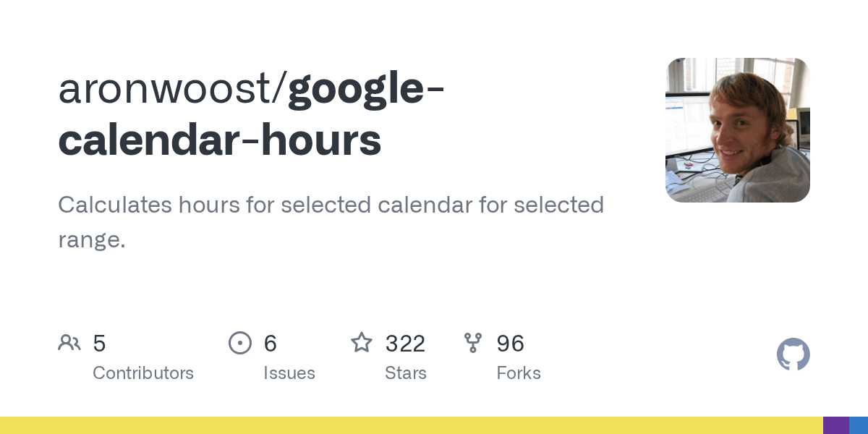The width and height of the screenshot is (868, 434).
Task: Click the "Issues" label
Action: [289, 373]
